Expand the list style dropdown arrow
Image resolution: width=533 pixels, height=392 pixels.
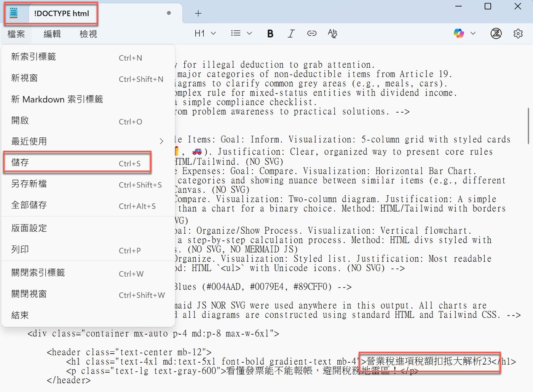[249, 33]
